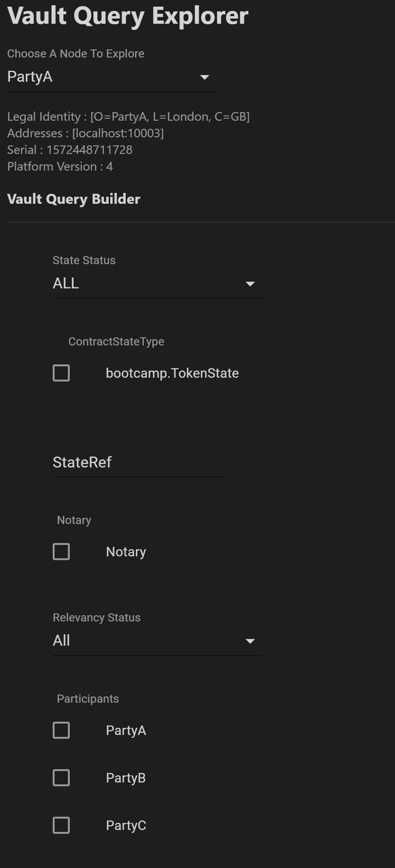The width and height of the screenshot is (395, 868).
Task: Click the bootcamp.TokenState label text
Action: click(172, 373)
